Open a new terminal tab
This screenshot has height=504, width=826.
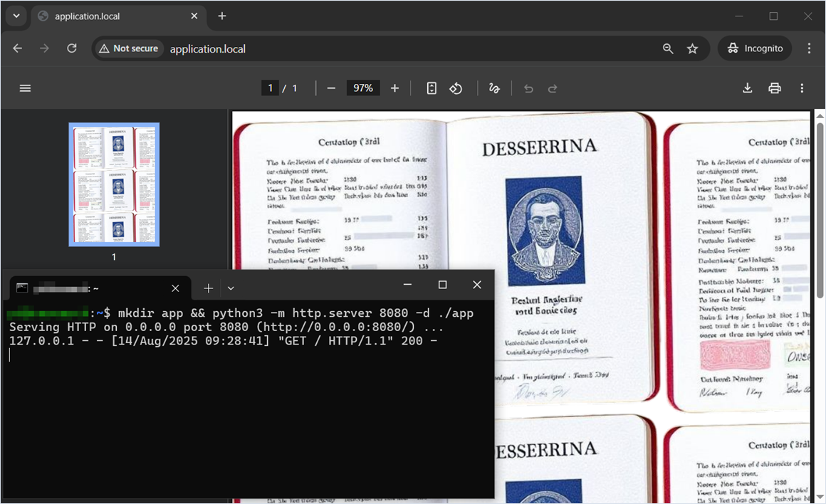[x=208, y=288]
